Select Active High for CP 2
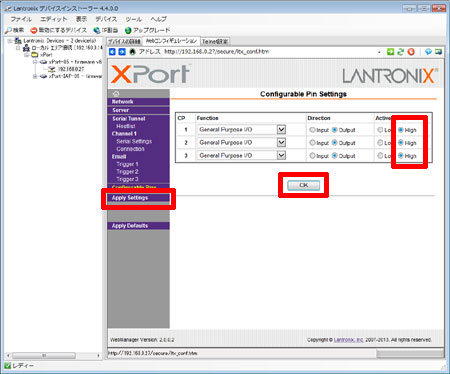The height and width of the screenshot is (374, 450). point(401,143)
